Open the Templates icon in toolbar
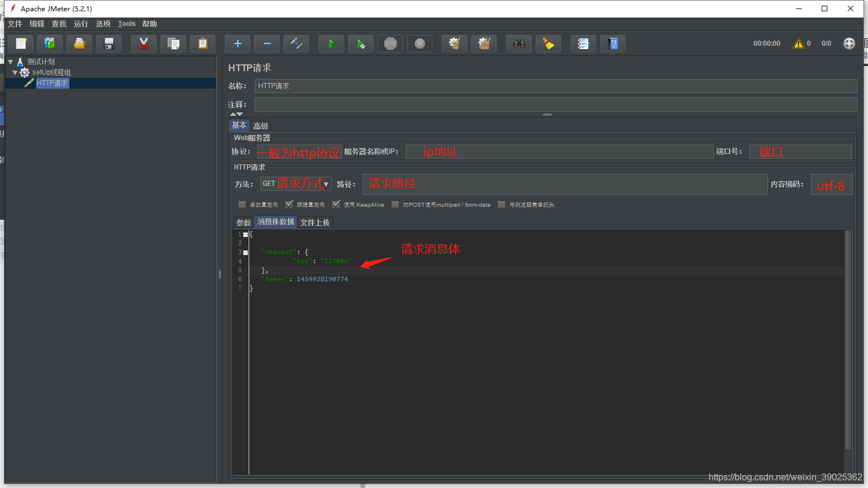Viewport: 868px width, 488px height. 50,43
